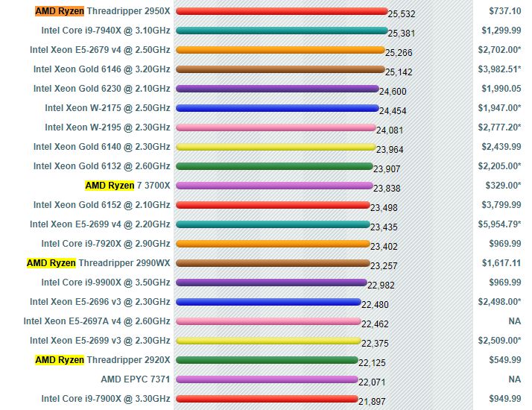Click the $737.10 price for Threadripper 2950X
The image size is (532, 410).
tap(505, 11)
